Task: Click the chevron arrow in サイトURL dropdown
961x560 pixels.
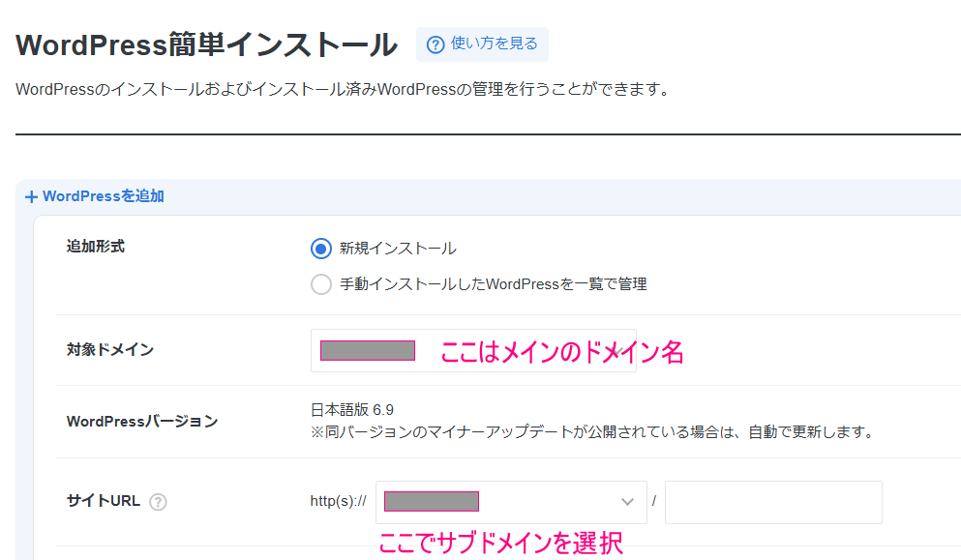Action: (626, 502)
